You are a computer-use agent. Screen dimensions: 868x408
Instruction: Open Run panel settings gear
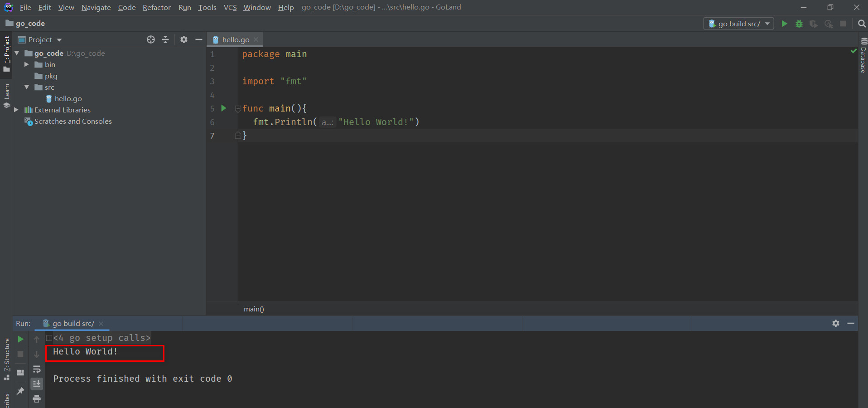pyautogui.click(x=836, y=323)
